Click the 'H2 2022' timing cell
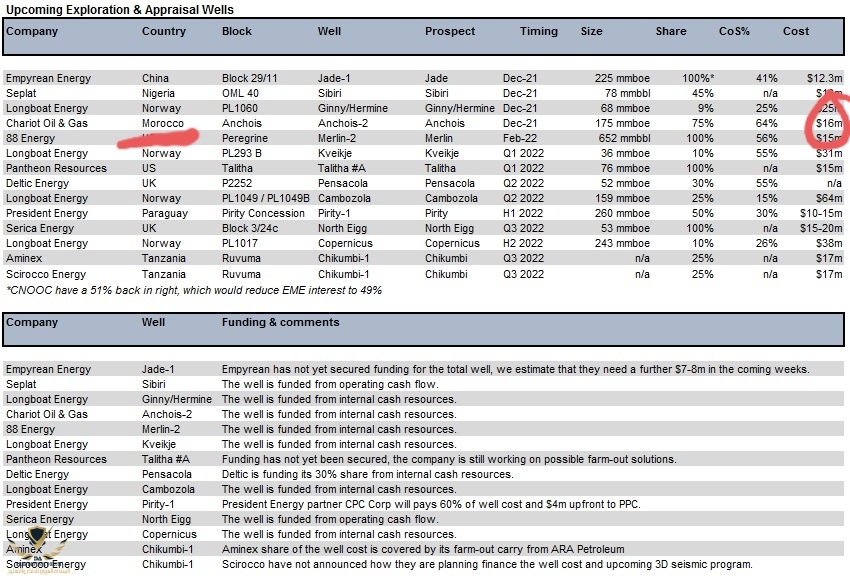Image resolution: width=850 pixels, height=576 pixels. tap(523, 244)
